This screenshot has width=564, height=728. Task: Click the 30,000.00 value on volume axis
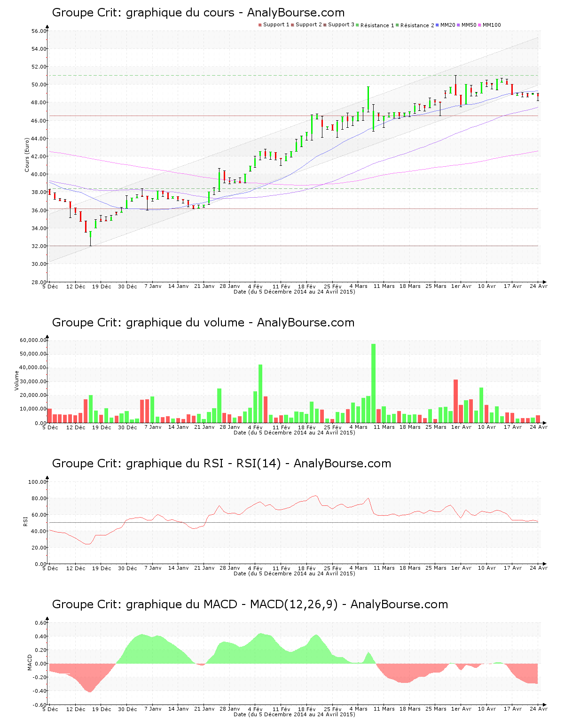pyautogui.click(x=33, y=381)
